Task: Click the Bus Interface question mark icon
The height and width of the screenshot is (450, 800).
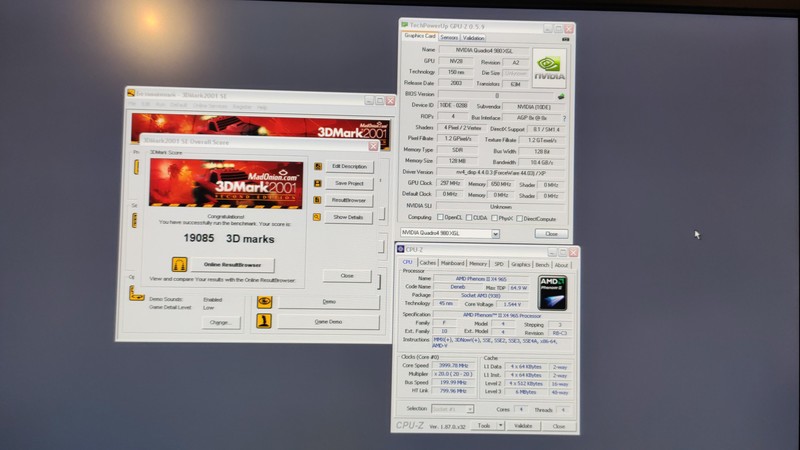Action: click(564, 118)
